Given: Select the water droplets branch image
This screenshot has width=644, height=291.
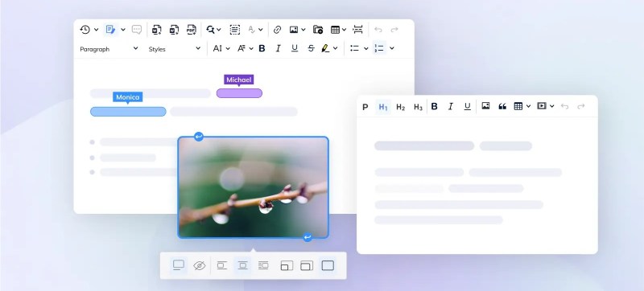Looking at the screenshot, I should 253,187.
